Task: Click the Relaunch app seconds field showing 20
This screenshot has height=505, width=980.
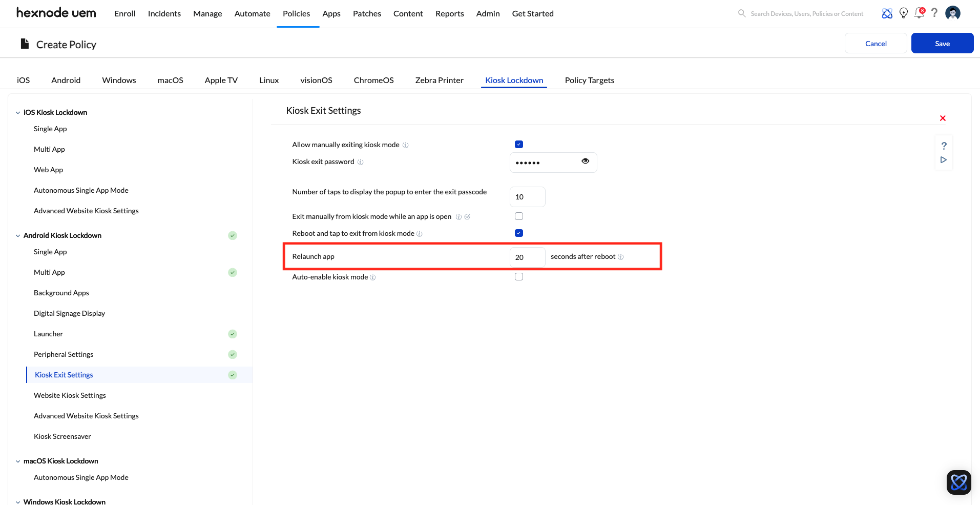Action: coord(527,257)
